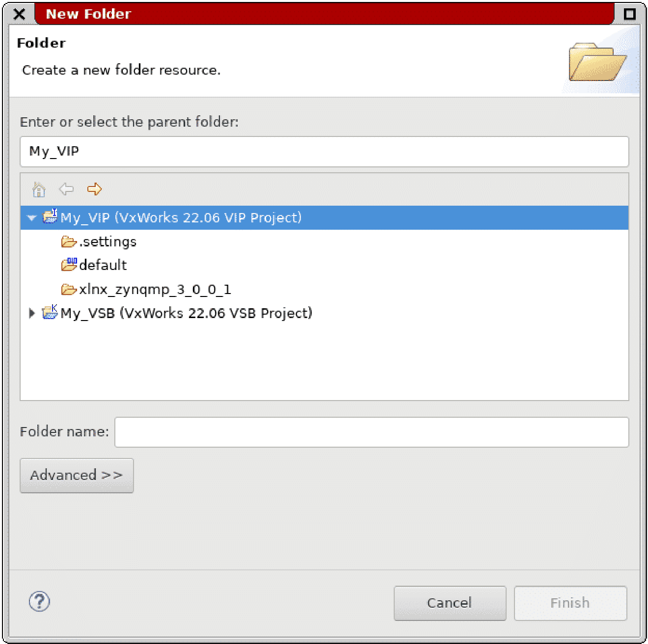Click inside the Folder name field
The height and width of the screenshot is (644, 648).
click(371, 431)
